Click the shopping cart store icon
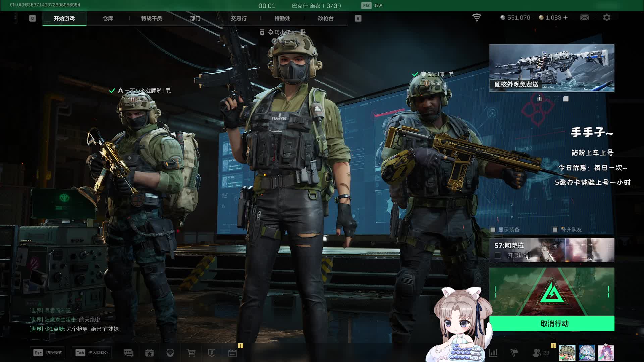644x362 pixels. tap(191, 352)
